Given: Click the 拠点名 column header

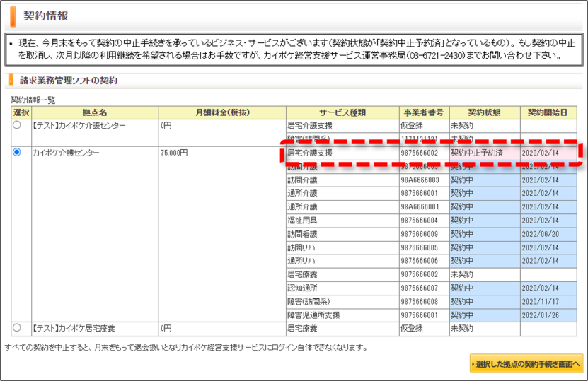Looking at the screenshot, I should pyautogui.click(x=95, y=112).
